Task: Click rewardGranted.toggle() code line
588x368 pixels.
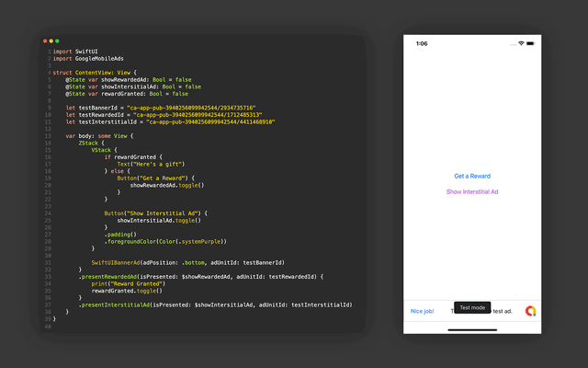Action: pyautogui.click(x=127, y=291)
